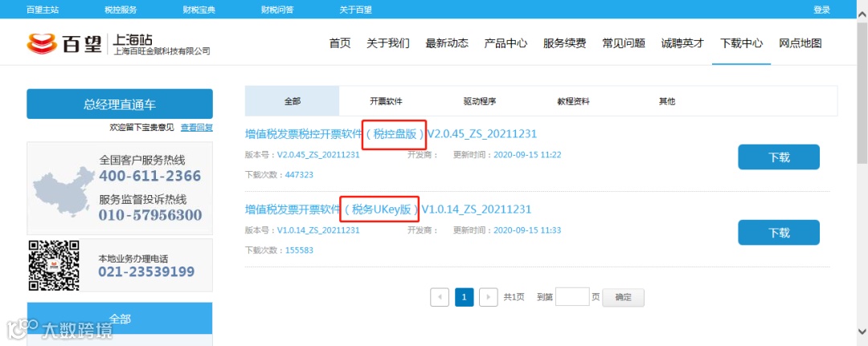868x346 pixels.
Task: Click update time 2020-09-15 11:33
Action: (527, 230)
